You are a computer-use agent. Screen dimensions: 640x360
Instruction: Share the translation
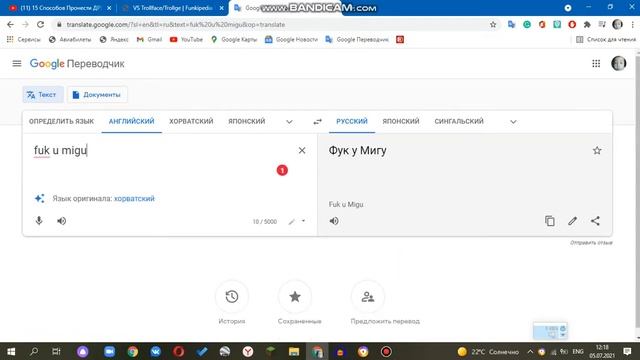[x=595, y=221]
